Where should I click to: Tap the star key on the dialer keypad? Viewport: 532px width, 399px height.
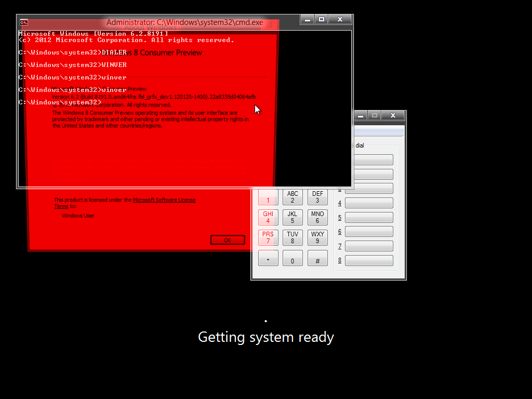click(x=268, y=258)
